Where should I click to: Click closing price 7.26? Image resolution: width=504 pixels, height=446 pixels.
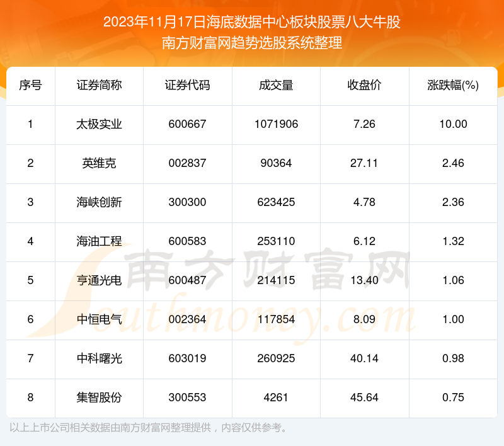[365, 124]
